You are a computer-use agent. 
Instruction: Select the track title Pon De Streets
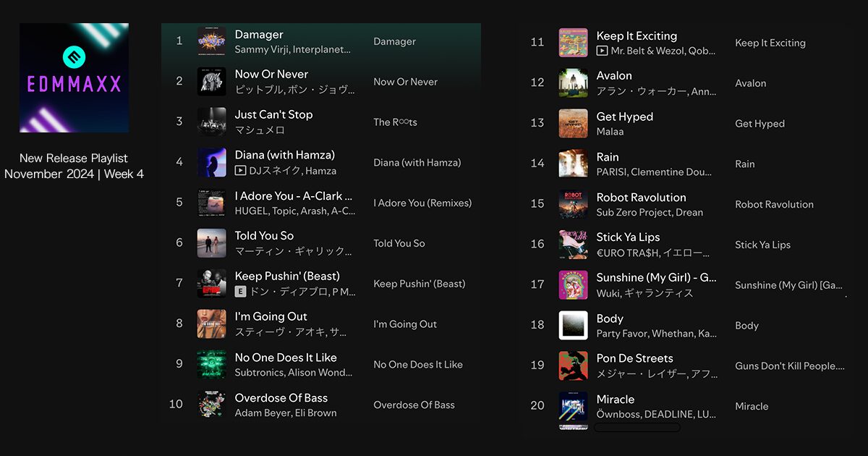(x=634, y=359)
